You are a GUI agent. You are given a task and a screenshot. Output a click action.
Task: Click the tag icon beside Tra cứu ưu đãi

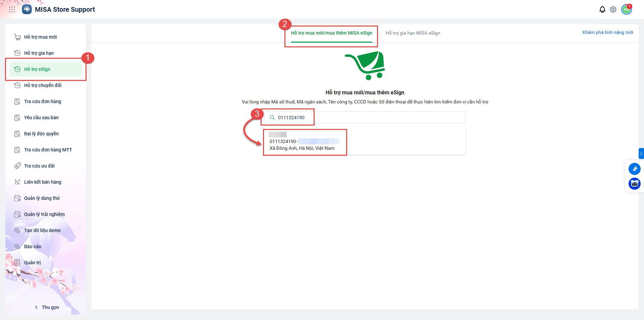pos(17,166)
